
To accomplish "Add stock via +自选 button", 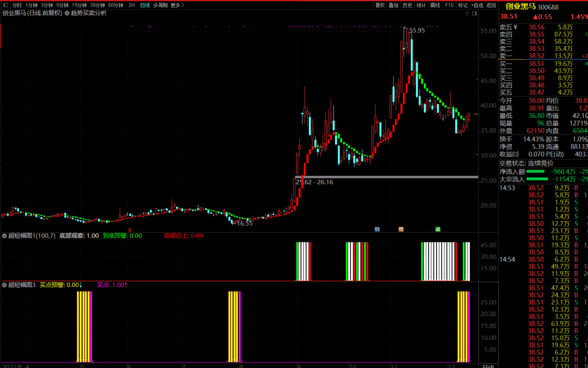I will 477,5.
